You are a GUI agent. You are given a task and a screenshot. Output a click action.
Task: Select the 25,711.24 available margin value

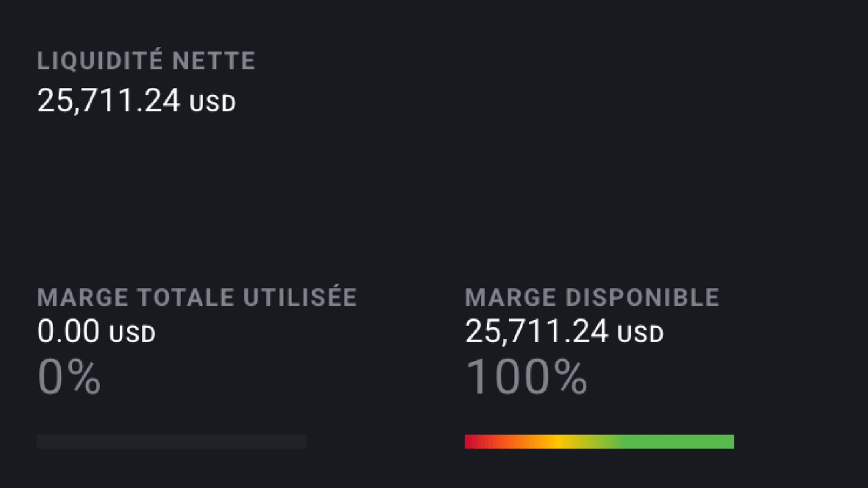pos(536,331)
